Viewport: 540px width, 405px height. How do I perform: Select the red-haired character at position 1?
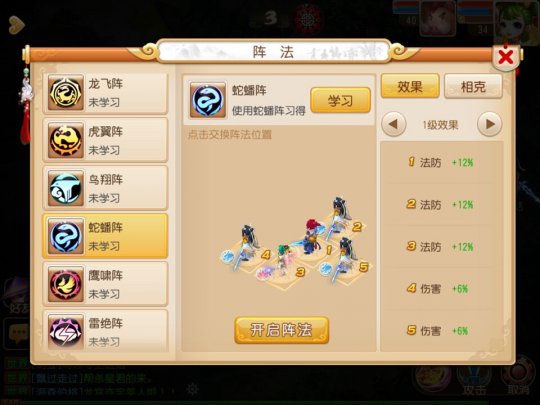[x=311, y=237]
